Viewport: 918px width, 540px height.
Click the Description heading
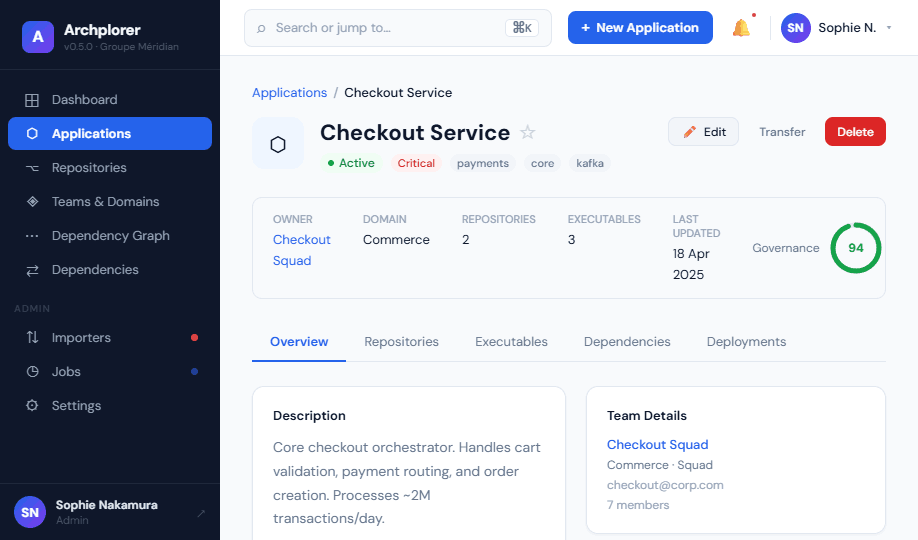[x=309, y=416]
